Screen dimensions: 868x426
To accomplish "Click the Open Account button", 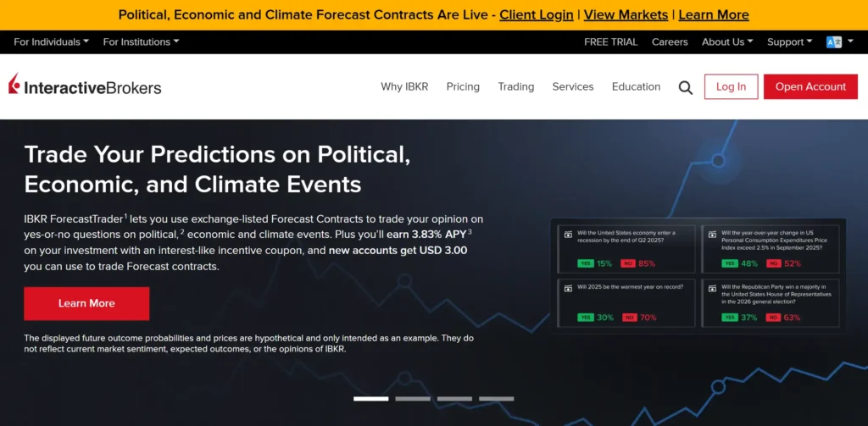I will pos(810,87).
